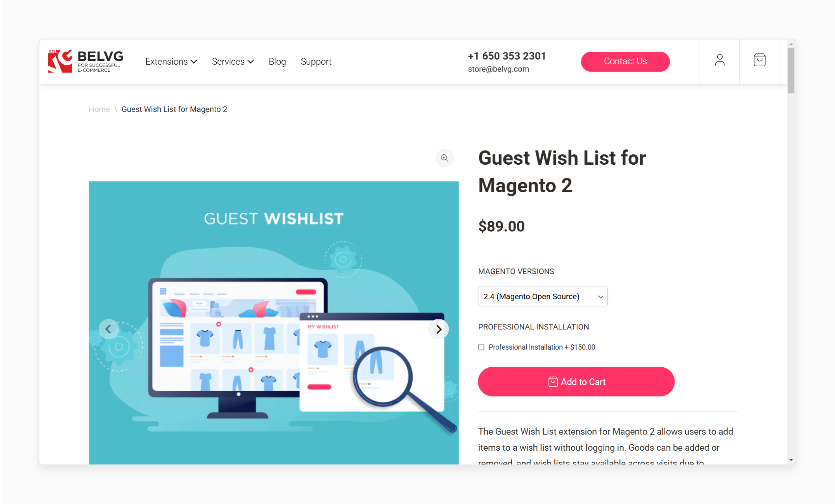This screenshot has height=504, width=835.
Task: Open the Extensions dropdown menu
Action: tap(169, 61)
